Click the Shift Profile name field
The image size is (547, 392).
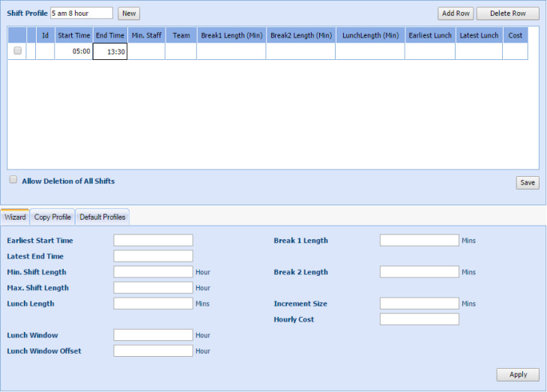(x=82, y=13)
